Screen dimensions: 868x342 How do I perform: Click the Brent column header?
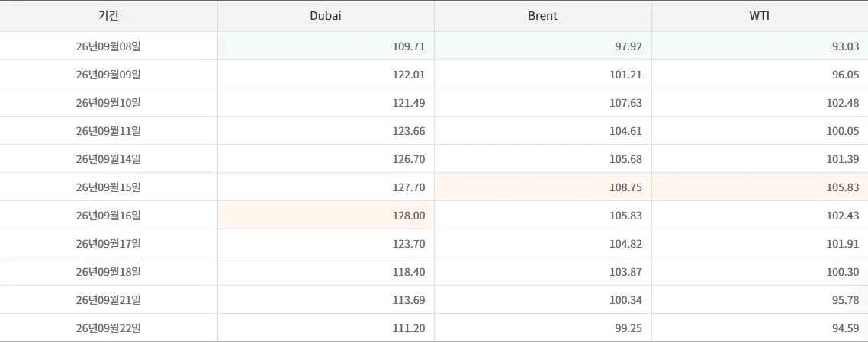(x=542, y=16)
